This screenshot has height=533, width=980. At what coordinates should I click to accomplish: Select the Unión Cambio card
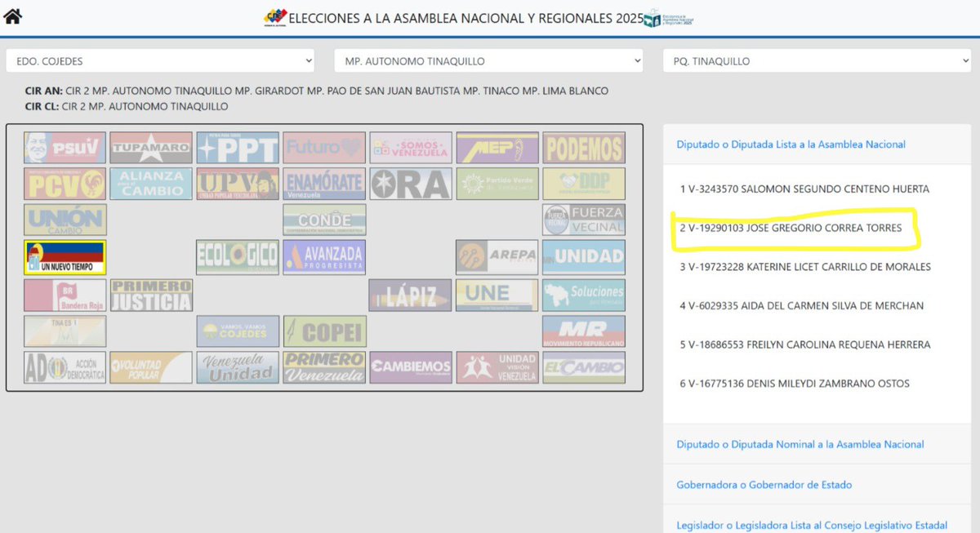pyautogui.click(x=65, y=220)
